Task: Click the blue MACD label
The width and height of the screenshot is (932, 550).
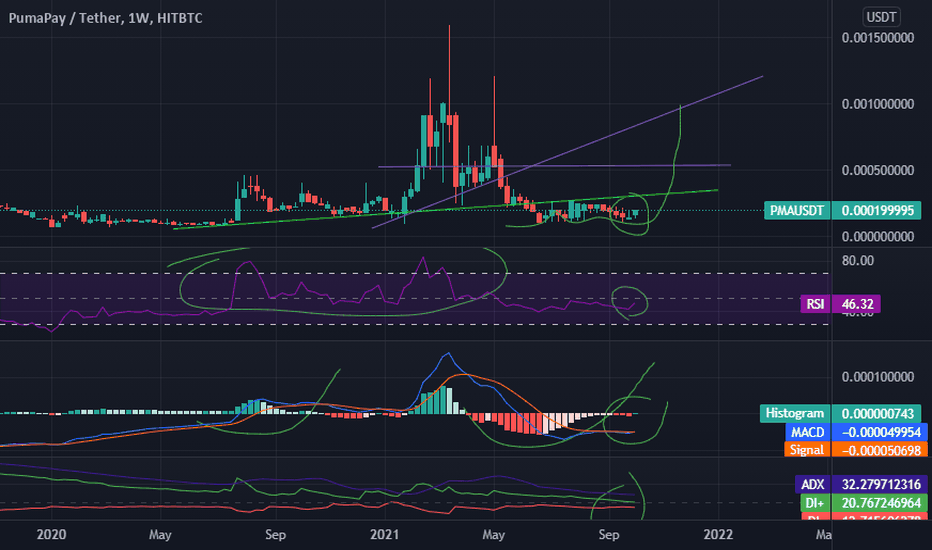Action: pos(808,432)
